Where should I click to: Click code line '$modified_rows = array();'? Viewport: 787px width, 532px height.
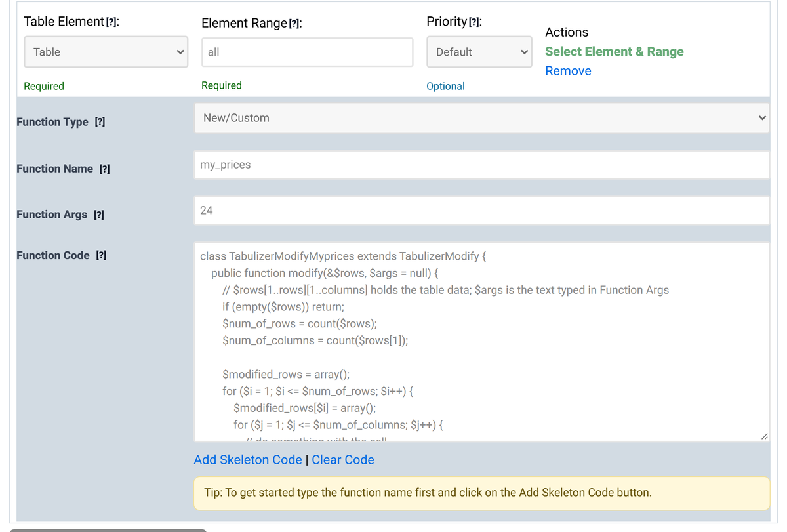point(286,375)
